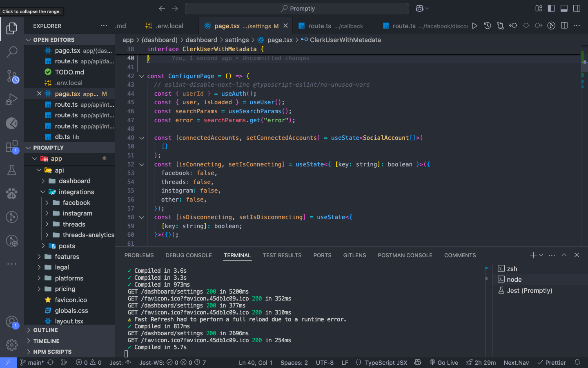Open GitLens file history for page.tsx
The image size is (588, 368).
point(487,25)
